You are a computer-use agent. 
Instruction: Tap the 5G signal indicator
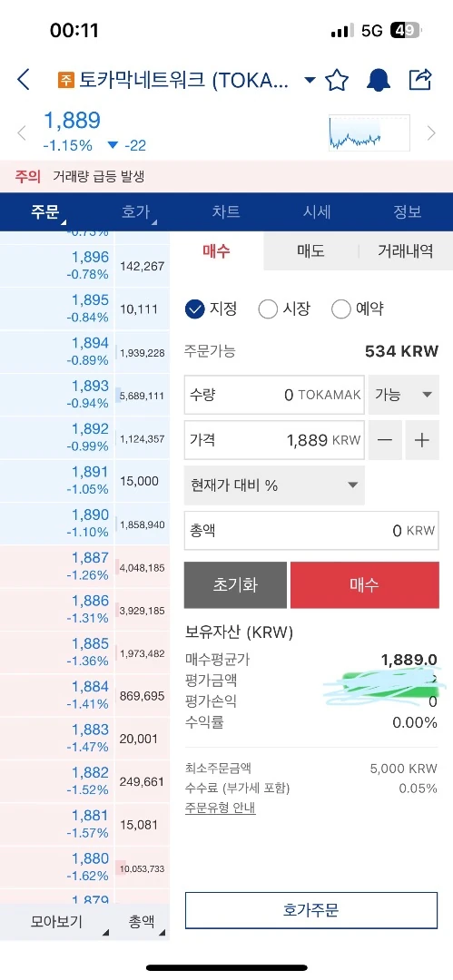point(371,31)
